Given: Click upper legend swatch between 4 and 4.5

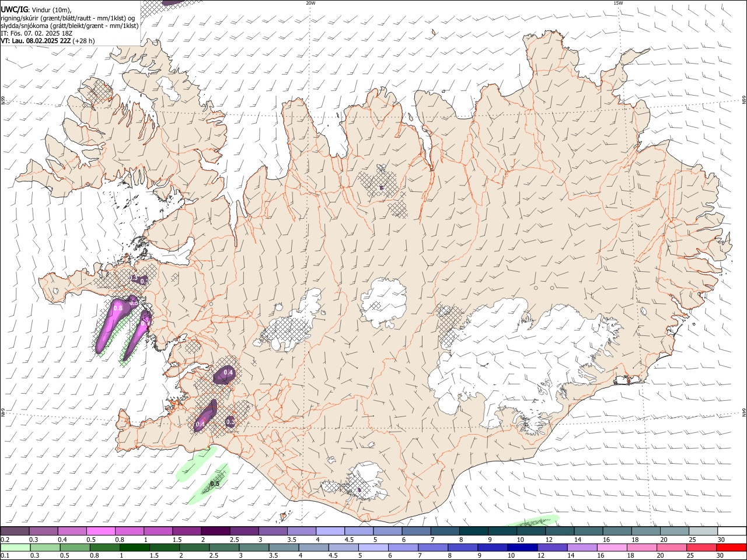Looking at the screenshot, I should [x=330, y=531].
